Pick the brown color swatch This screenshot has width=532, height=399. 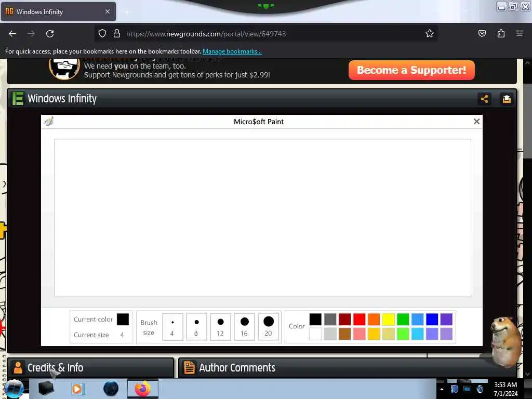[x=345, y=334]
